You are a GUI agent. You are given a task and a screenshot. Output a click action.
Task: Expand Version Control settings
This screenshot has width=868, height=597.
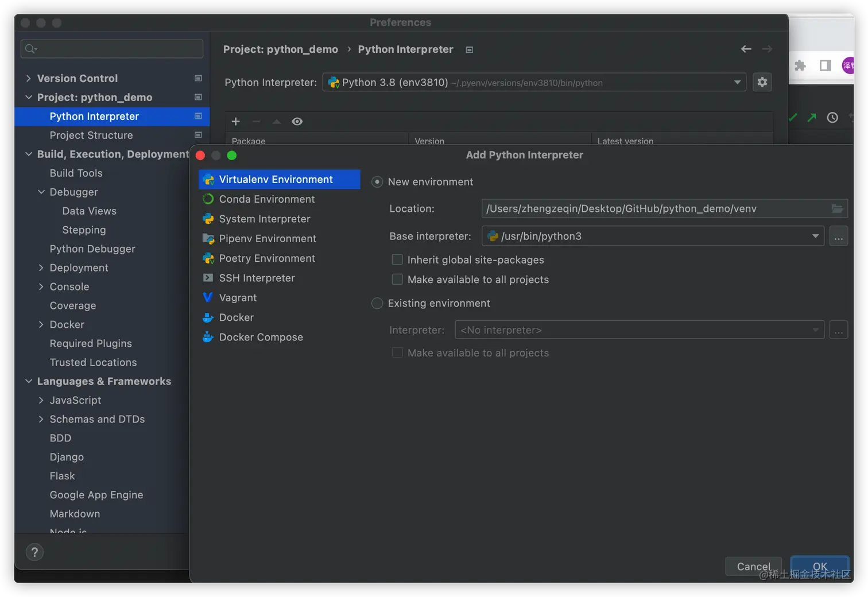(28, 78)
